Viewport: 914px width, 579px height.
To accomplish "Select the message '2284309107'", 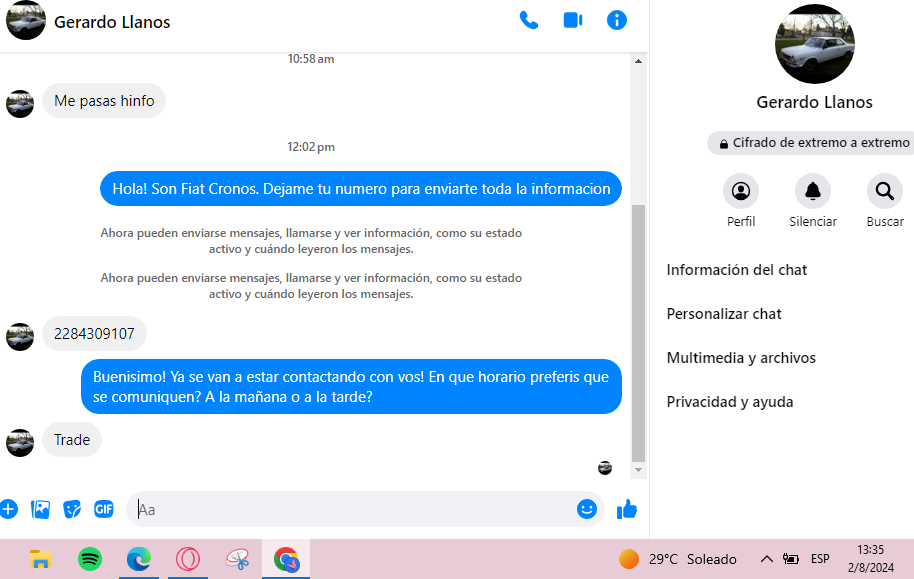I will pos(94,334).
